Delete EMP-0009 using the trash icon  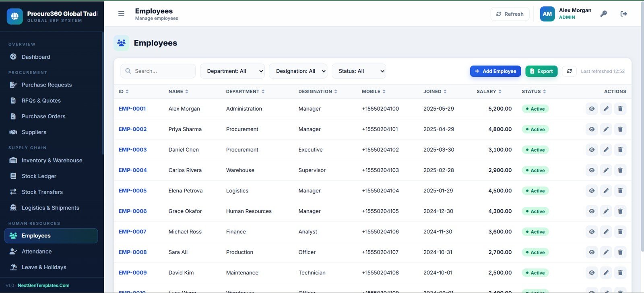tap(620, 273)
